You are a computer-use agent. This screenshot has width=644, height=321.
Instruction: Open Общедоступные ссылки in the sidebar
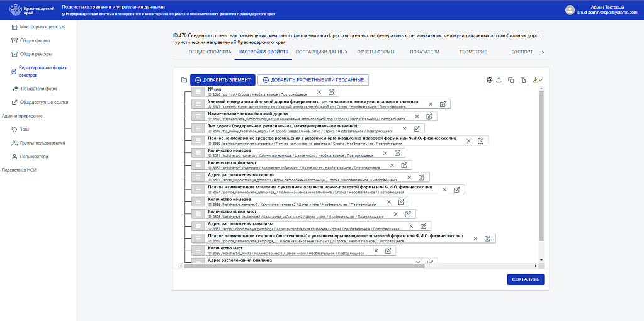(43, 102)
